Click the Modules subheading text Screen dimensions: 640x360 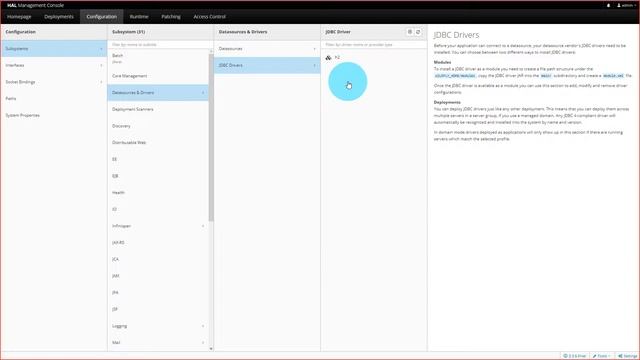(x=442, y=62)
